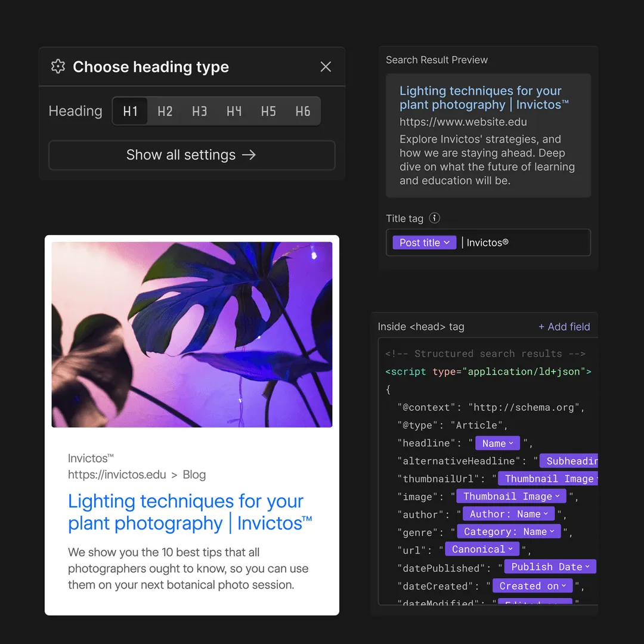Click the gear icon beside Choose heading type

[57, 67]
